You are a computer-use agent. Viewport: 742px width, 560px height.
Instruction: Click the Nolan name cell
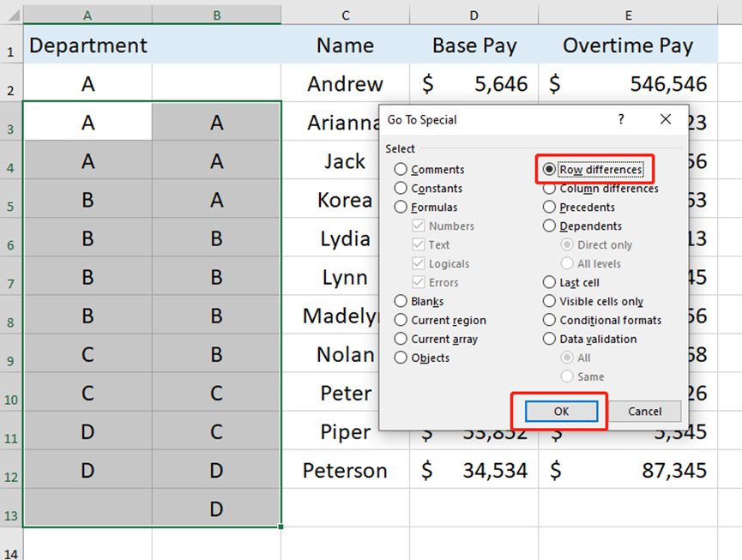point(330,353)
